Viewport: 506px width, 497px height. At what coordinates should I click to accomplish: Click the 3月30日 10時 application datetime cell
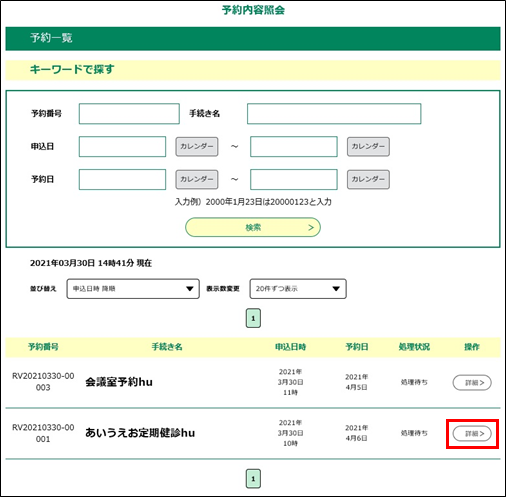(290, 433)
